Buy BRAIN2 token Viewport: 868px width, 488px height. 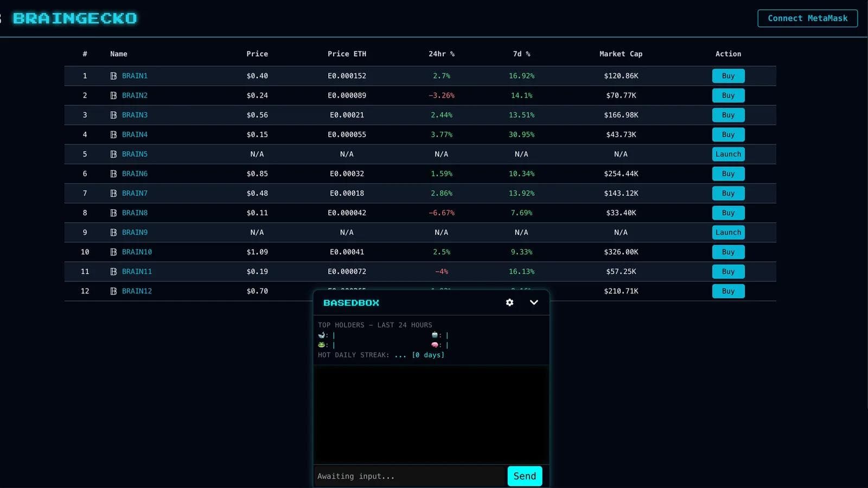728,95
